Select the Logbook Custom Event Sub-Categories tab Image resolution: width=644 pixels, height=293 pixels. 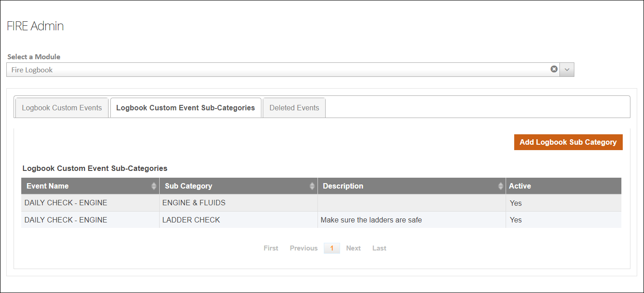185,108
